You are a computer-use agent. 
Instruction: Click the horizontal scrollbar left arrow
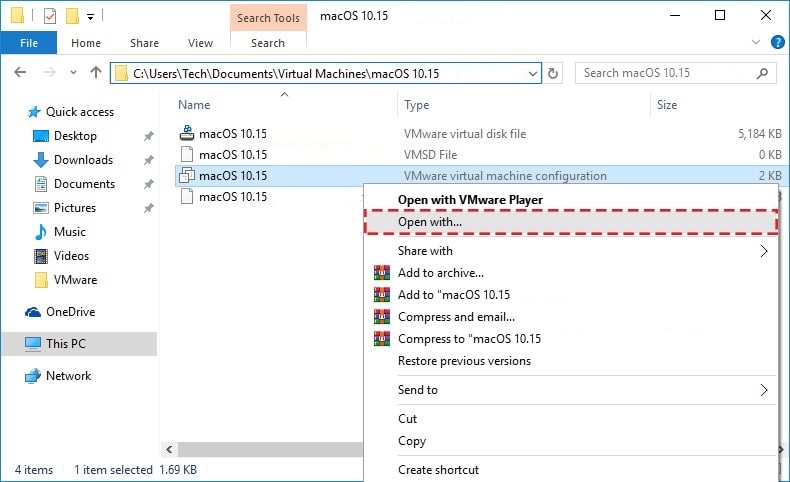pos(169,449)
